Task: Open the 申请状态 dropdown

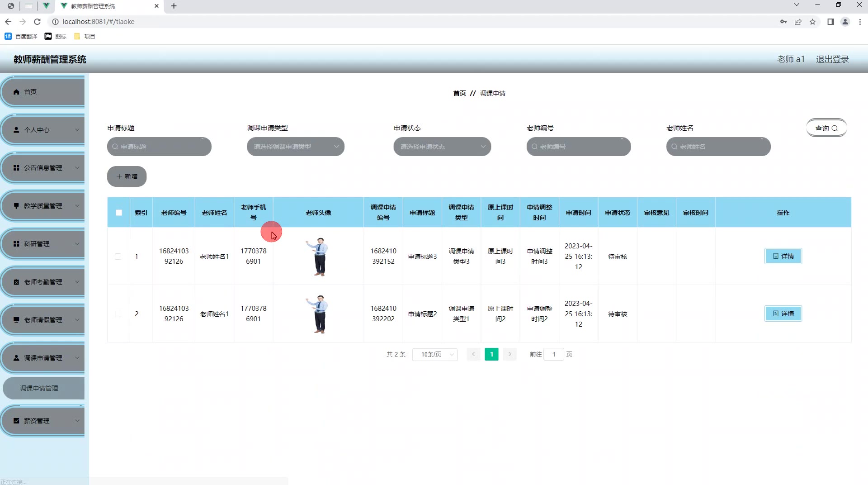Action: tap(442, 147)
